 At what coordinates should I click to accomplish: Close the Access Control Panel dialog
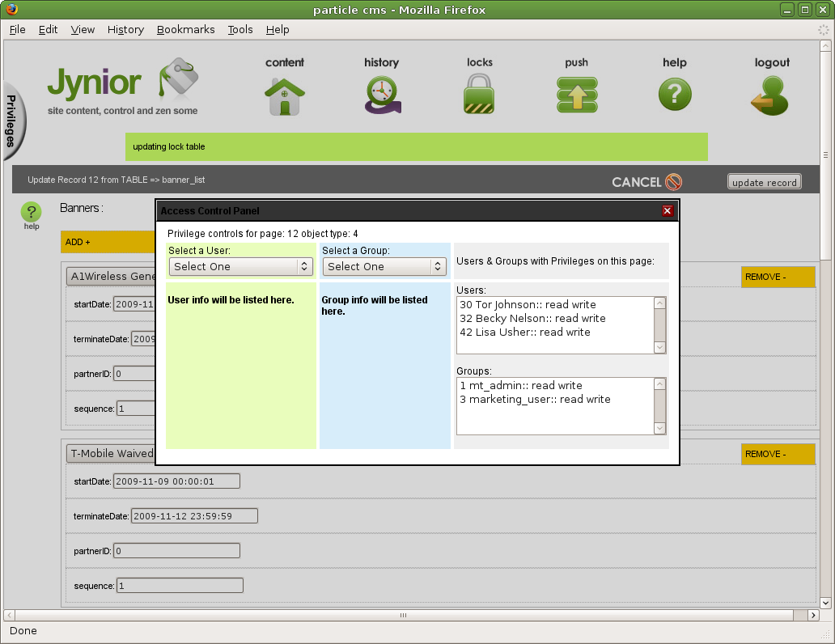point(668,211)
